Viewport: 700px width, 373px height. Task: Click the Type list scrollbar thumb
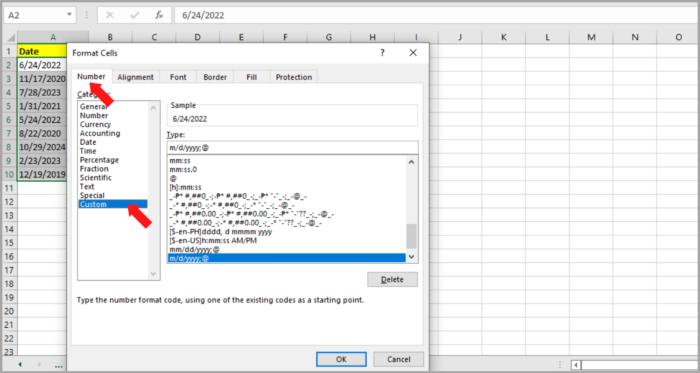tap(411, 236)
